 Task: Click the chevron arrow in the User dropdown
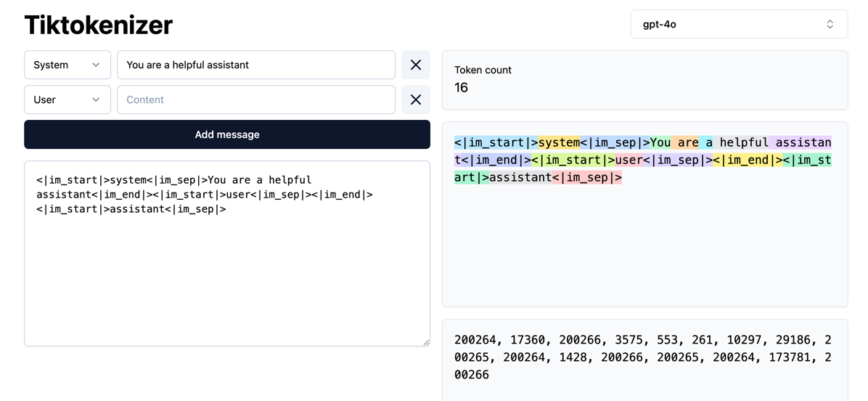pyautogui.click(x=96, y=100)
